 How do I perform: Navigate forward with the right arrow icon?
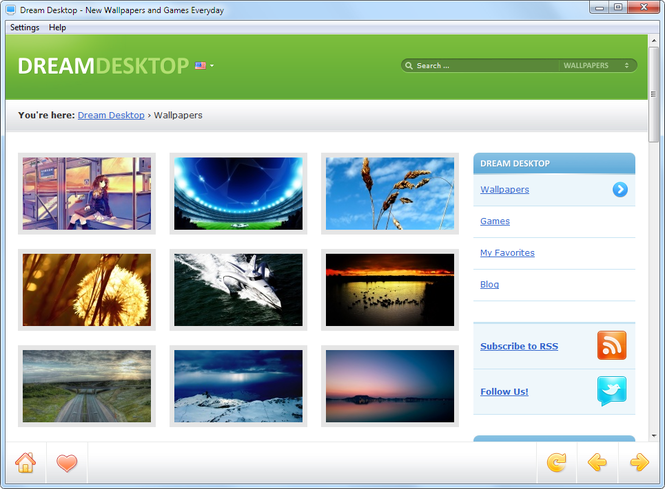(639, 462)
